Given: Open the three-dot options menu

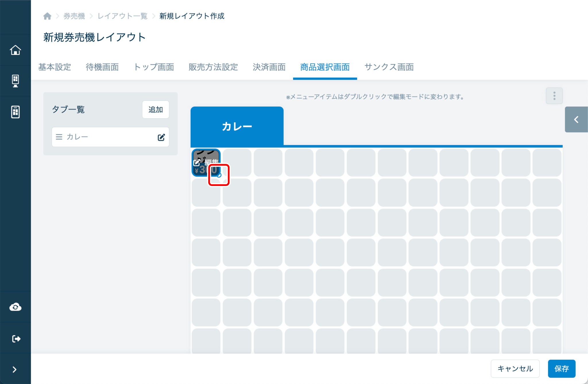Looking at the screenshot, I should (554, 96).
